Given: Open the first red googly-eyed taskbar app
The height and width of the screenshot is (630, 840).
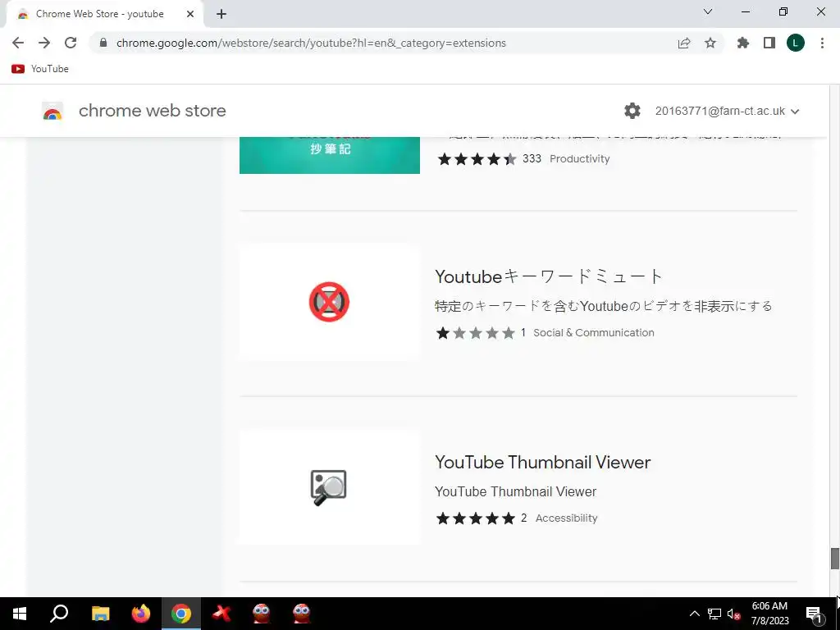Looking at the screenshot, I should [262, 614].
